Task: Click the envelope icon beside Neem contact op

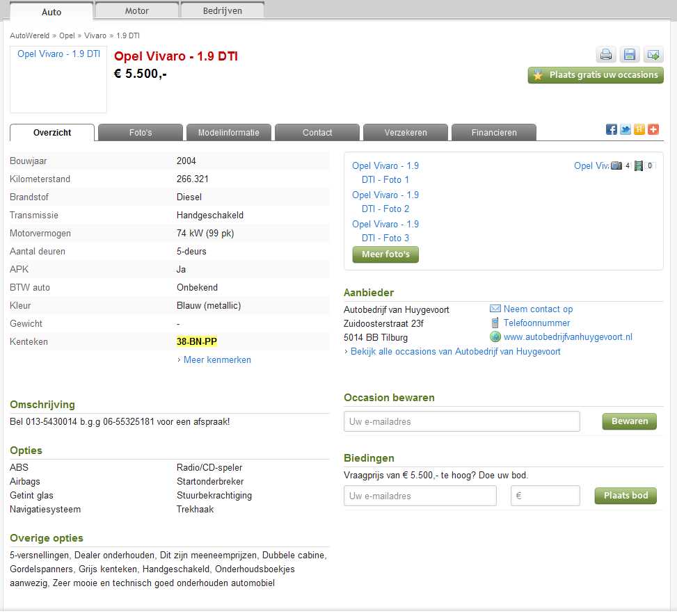Action: [495, 309]
